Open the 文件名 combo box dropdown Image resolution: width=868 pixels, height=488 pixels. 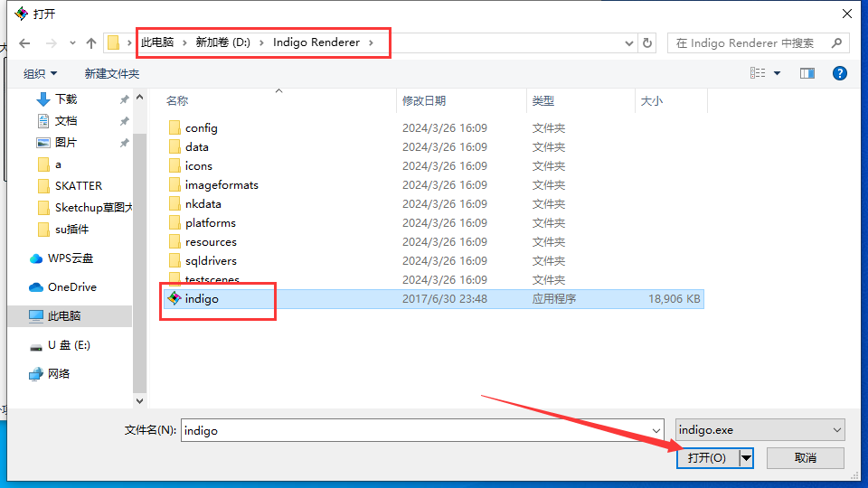coord(656,430)
